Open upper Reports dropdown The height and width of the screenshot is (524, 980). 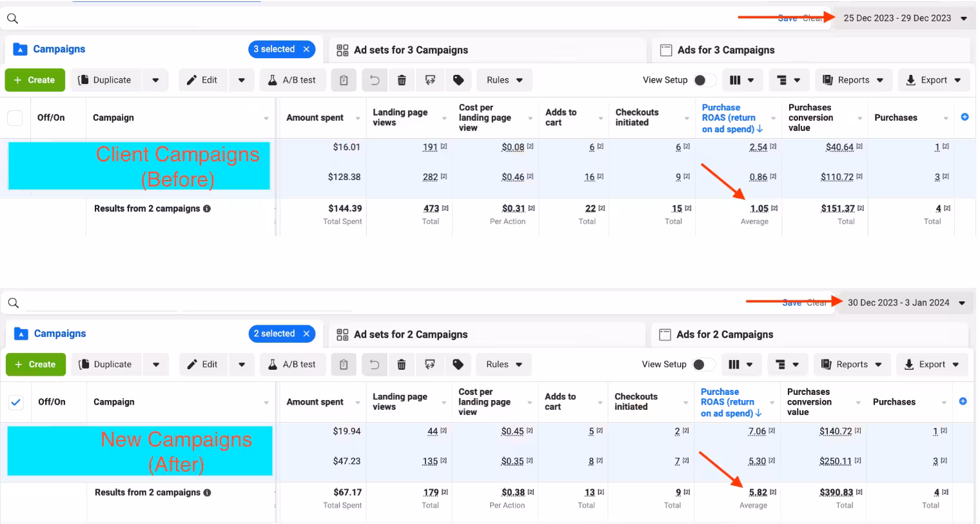(854, 80)
